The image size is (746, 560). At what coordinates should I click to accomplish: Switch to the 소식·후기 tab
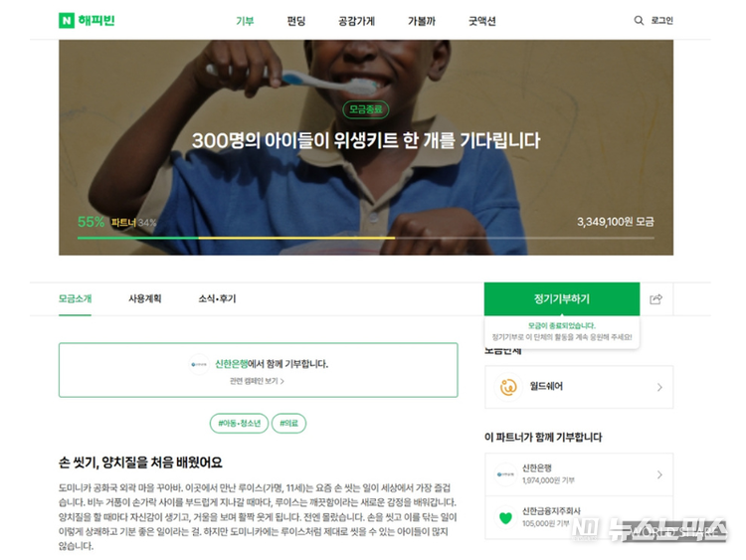tap(217, 298)
